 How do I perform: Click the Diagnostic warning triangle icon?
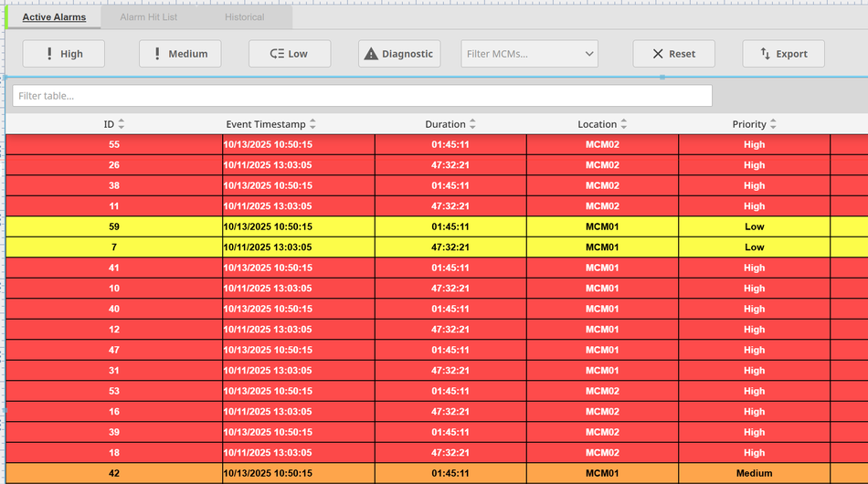pyautogui.click(x=371, y=54)
